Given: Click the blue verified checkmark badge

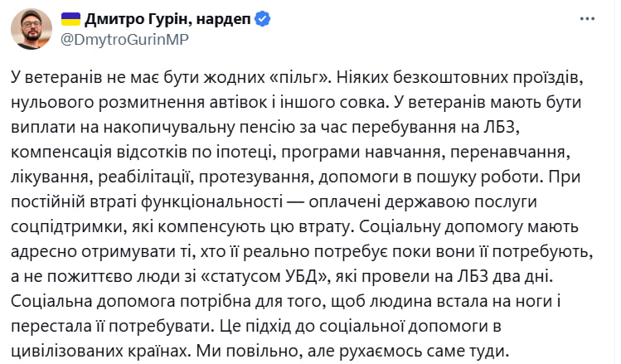Looking at the screenshot, I should click(262, 19).
